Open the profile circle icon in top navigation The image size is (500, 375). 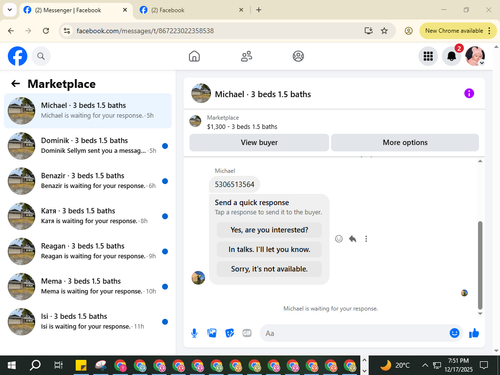click(x=298, y=56)
